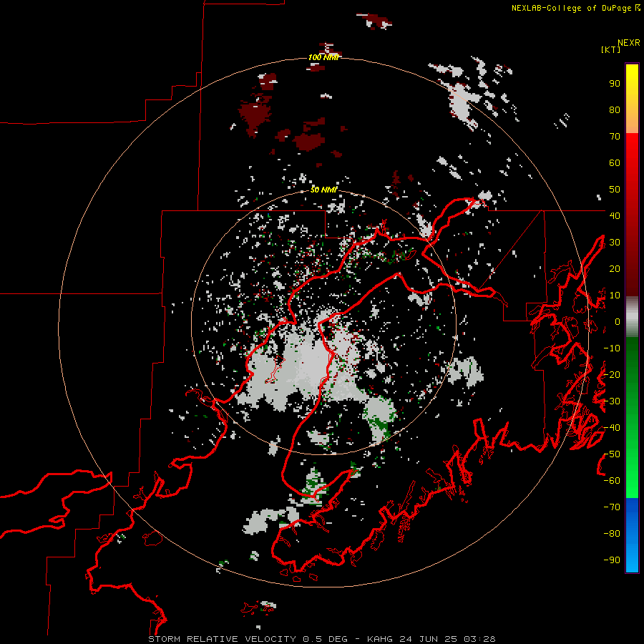Click the blue bottom segment of color bar
This screenshot has height=644, width=644.
pyautogui.click(x=632, y=535)
